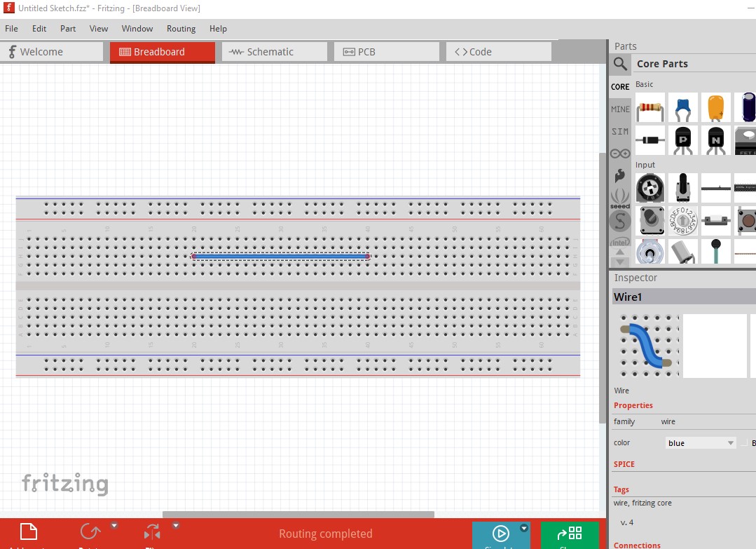
Task: Open the Seeed parts bin
Action: click(x=620, y=198)
